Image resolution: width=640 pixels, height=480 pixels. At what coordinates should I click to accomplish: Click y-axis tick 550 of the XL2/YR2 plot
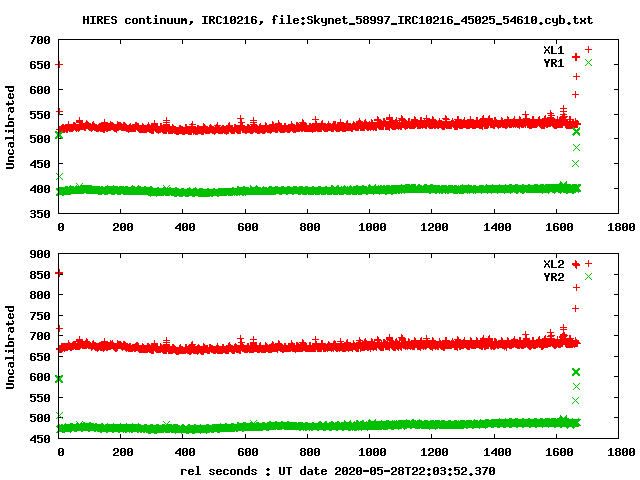point(40,398)
